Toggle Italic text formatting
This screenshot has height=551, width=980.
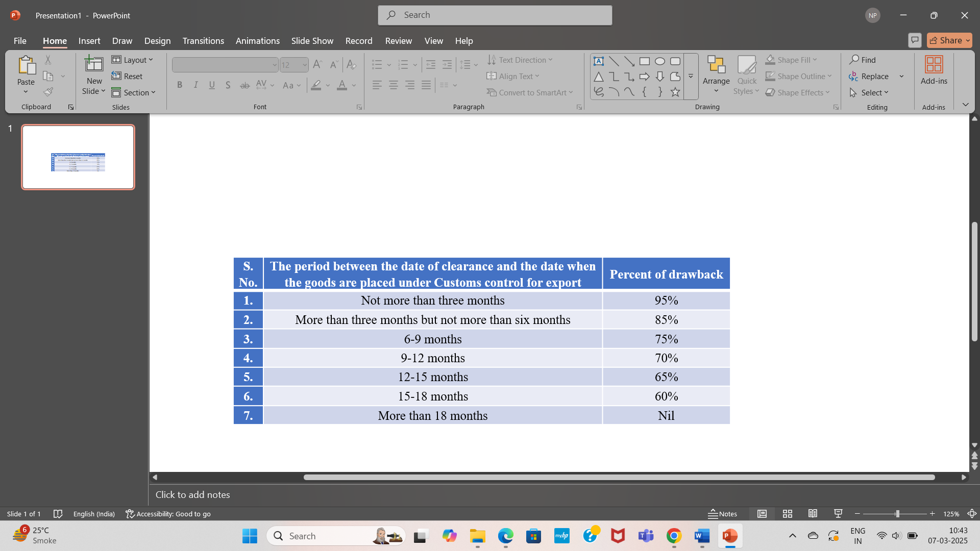pos(195,85)
